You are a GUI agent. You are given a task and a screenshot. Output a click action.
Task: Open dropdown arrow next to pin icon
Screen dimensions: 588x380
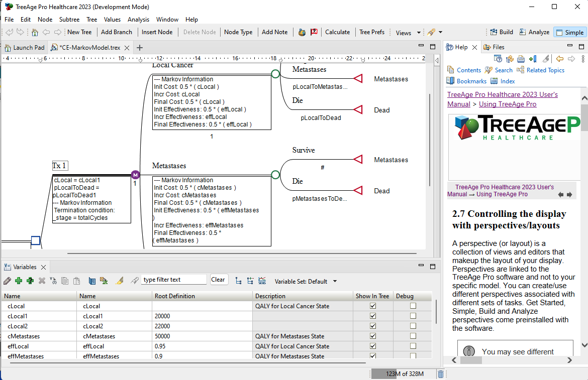click(441, 32)
